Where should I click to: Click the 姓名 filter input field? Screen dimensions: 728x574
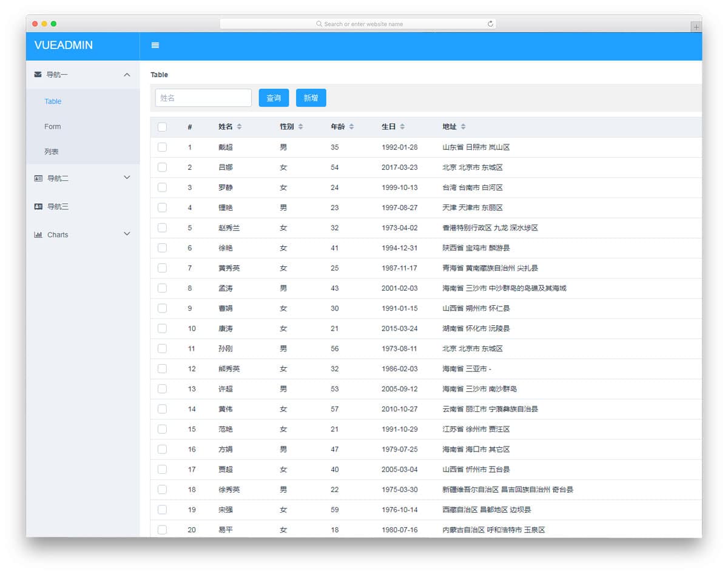click(x=203, y=98)
